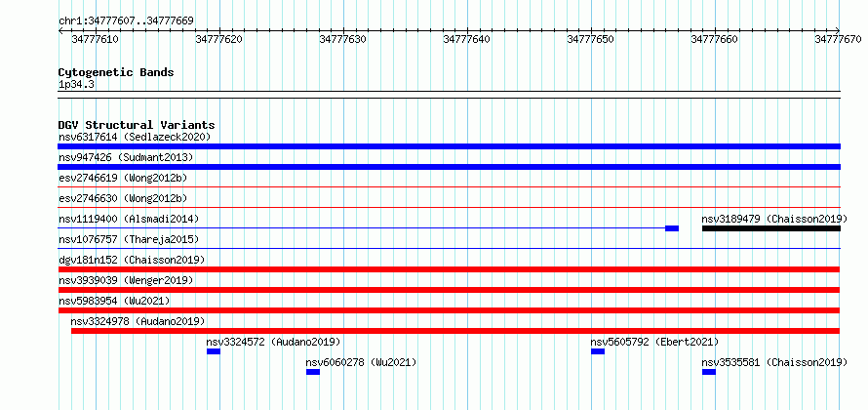Click ruler position 34777650
Image resolution: width=868 pixels, height=410 pixels.
click(x=591, y=39)
